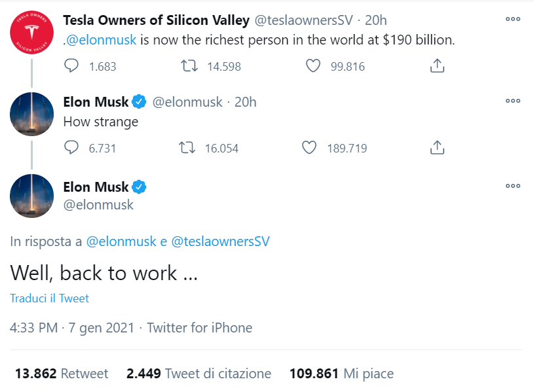534x392 pixels.
Task: Reply to the Tesla Owners tweet
Action: tap(72, 66)
